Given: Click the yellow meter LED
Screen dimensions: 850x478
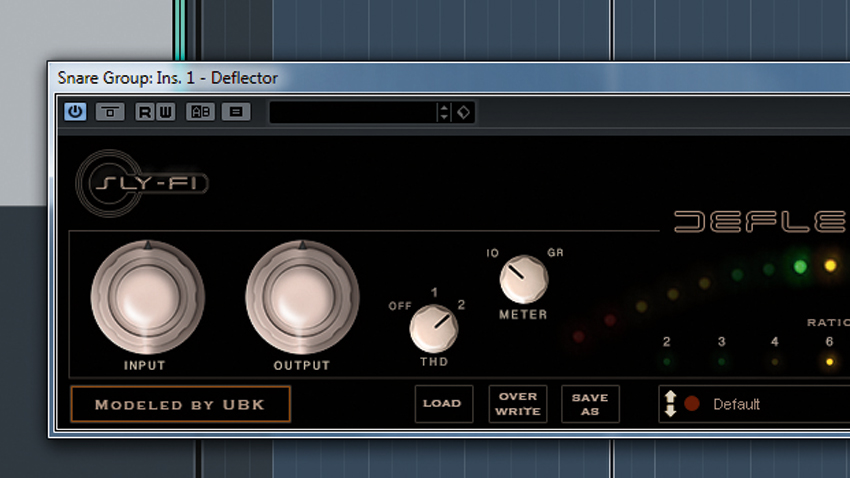Looking at the screenshot, I should tap(830, 266).
